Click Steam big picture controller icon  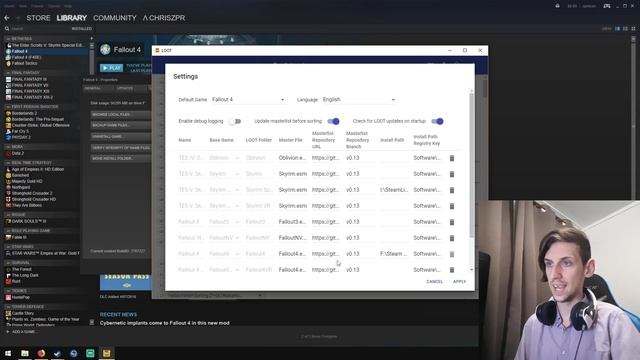[607, 6]
